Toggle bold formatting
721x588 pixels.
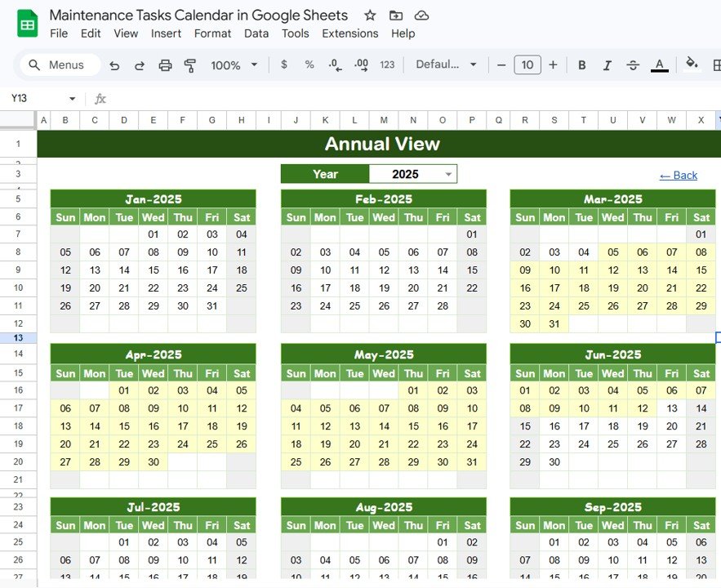(x=581, y=65)
